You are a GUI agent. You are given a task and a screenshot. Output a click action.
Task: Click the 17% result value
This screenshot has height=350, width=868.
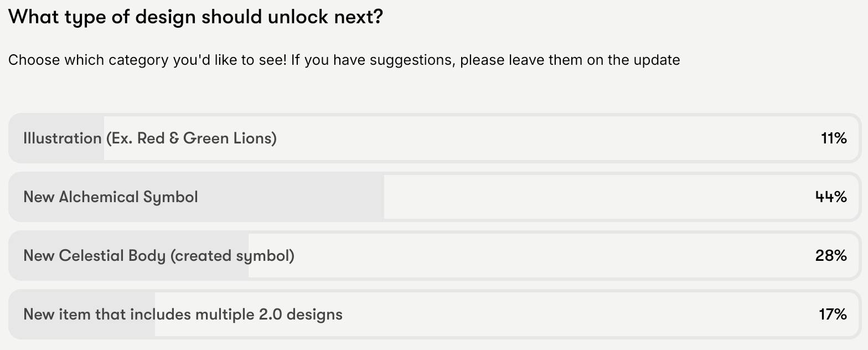833,315
